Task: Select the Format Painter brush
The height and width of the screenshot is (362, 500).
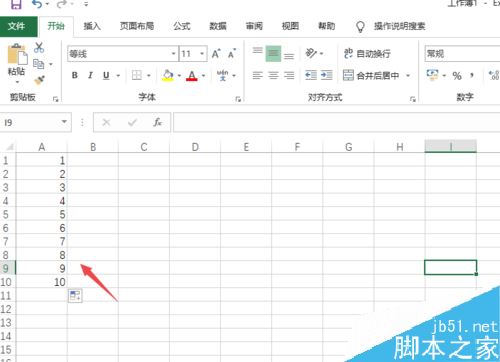Action: click(x=39, y=80)
